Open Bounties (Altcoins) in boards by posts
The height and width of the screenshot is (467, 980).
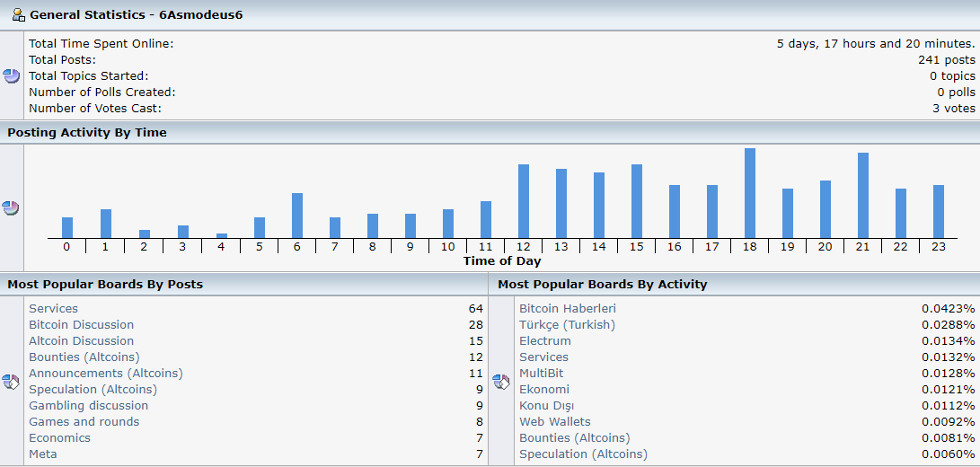click(x=84, y=357)
